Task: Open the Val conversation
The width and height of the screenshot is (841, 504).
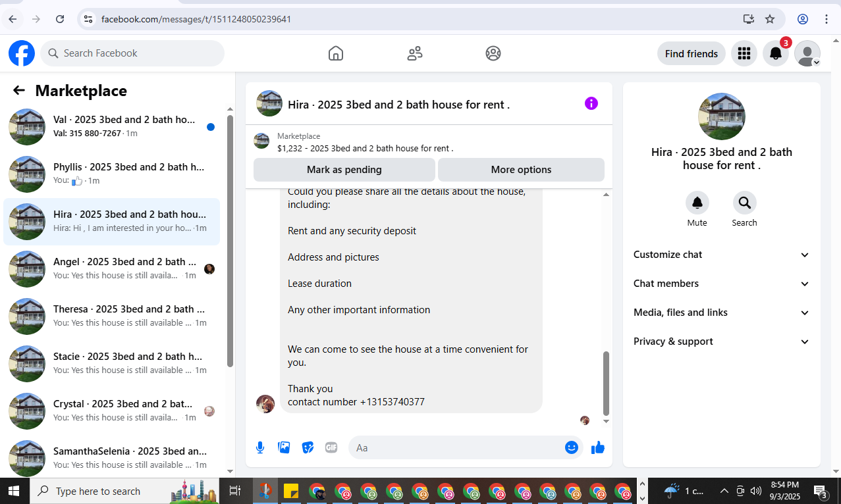Action: click(x=112, y=127)
